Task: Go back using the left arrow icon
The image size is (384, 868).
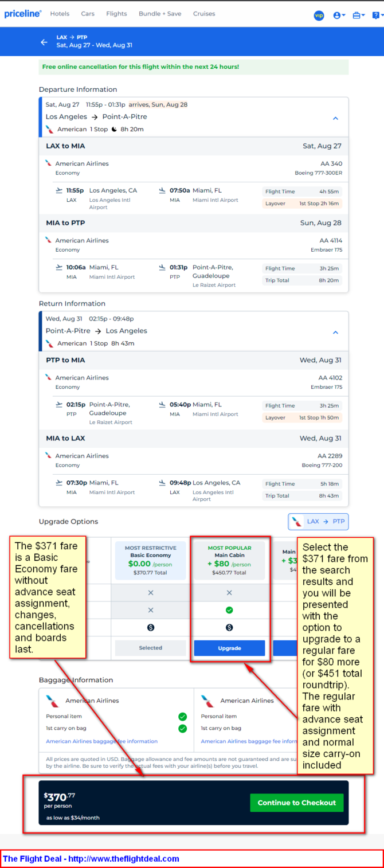Action: click(x=44, y=42)
